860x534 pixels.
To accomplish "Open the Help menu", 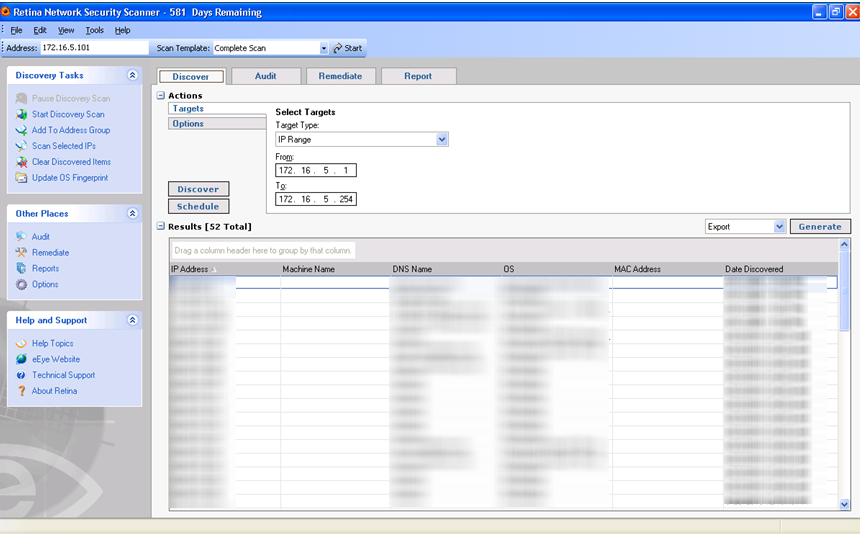I will [122, 30].
